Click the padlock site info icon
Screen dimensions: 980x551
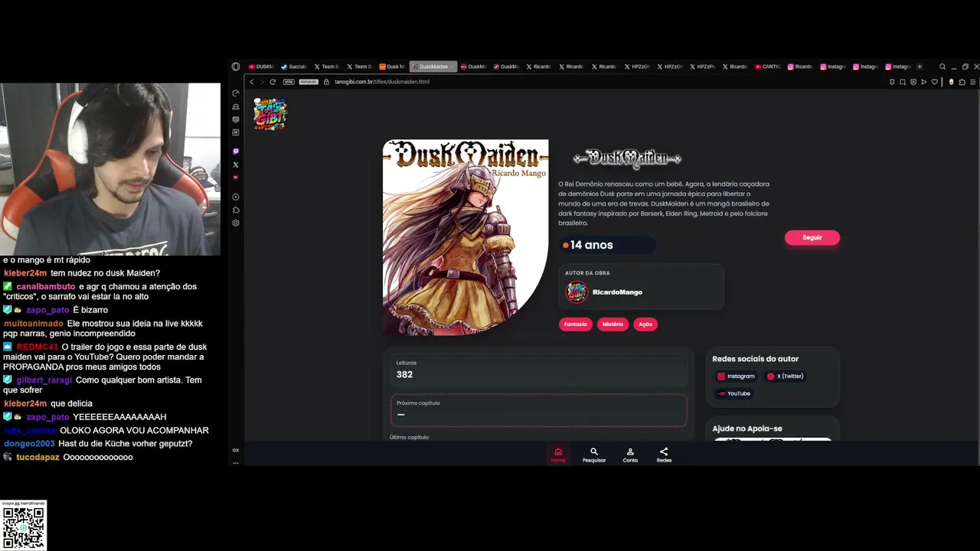[x=326, y=82]
